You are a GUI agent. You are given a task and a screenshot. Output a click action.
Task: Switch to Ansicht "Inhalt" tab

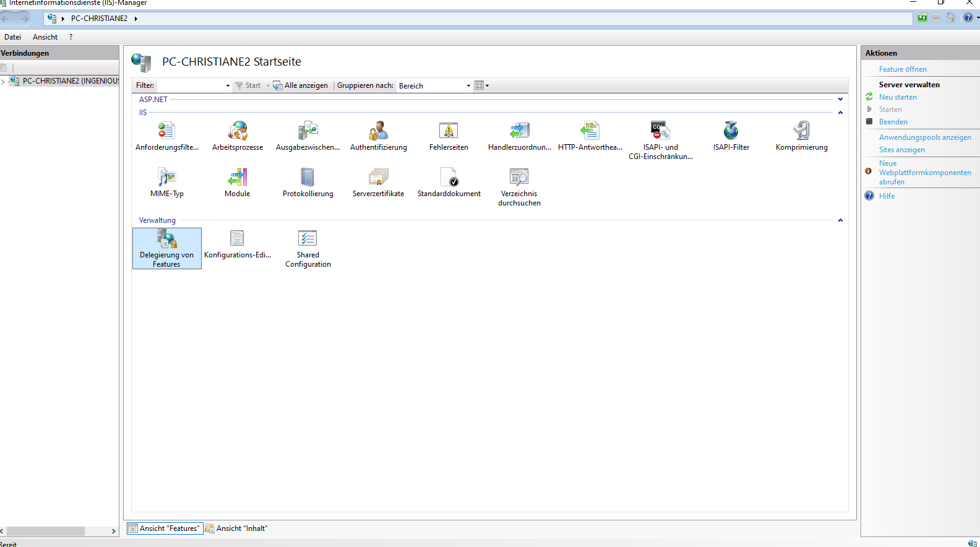tap(236, 528)
